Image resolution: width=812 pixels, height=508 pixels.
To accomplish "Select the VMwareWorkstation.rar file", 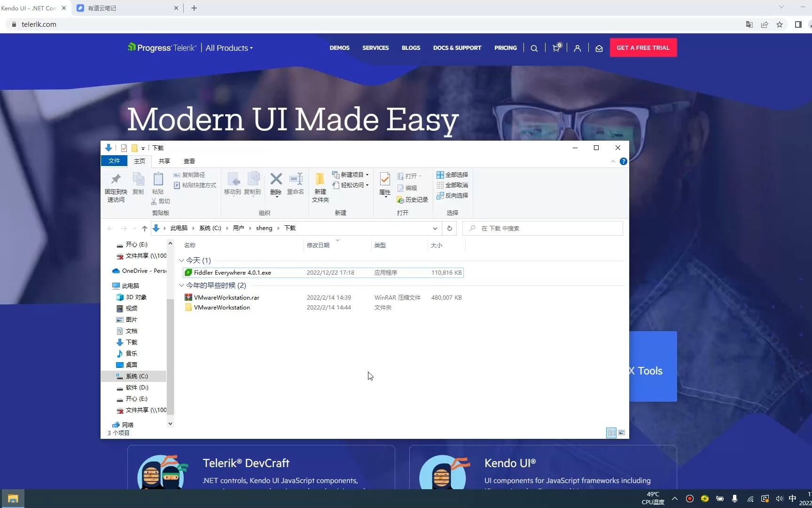I will click(323, 298).
